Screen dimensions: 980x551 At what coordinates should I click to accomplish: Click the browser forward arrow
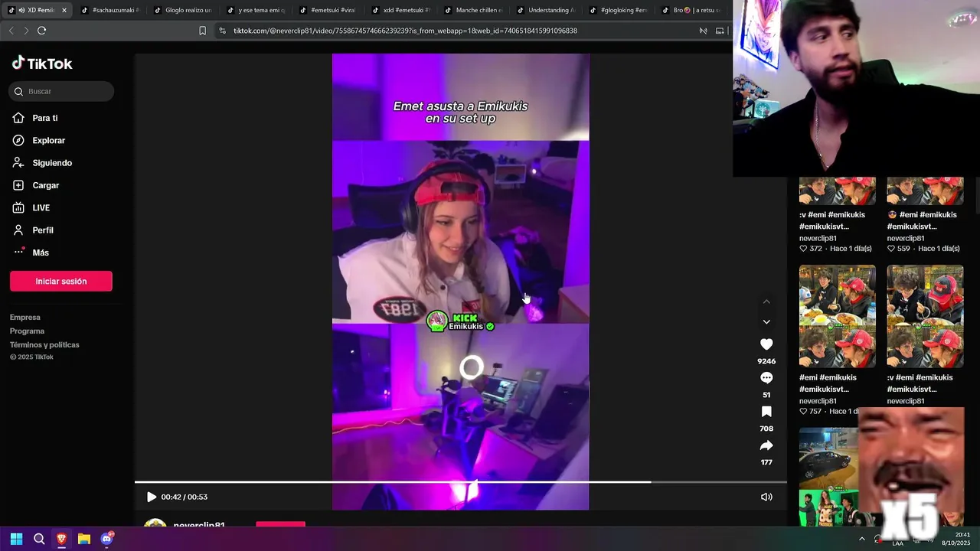pyautogui.click(x=25, y=31)
